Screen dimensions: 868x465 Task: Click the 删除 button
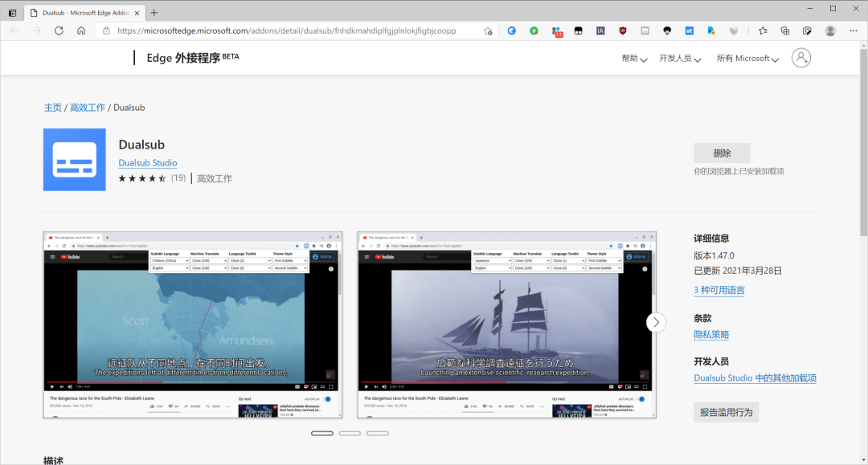pos(722,153)
